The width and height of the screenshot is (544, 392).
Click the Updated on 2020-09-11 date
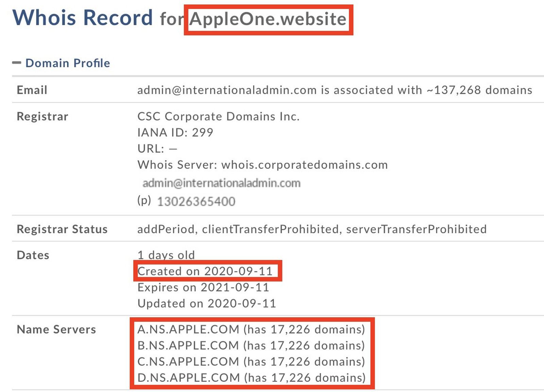pos(207,304)
